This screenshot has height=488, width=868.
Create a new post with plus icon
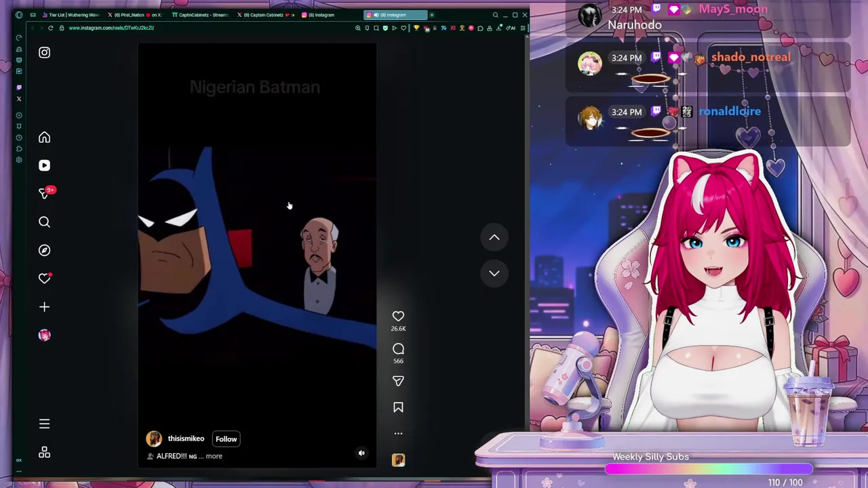[44, 307]
